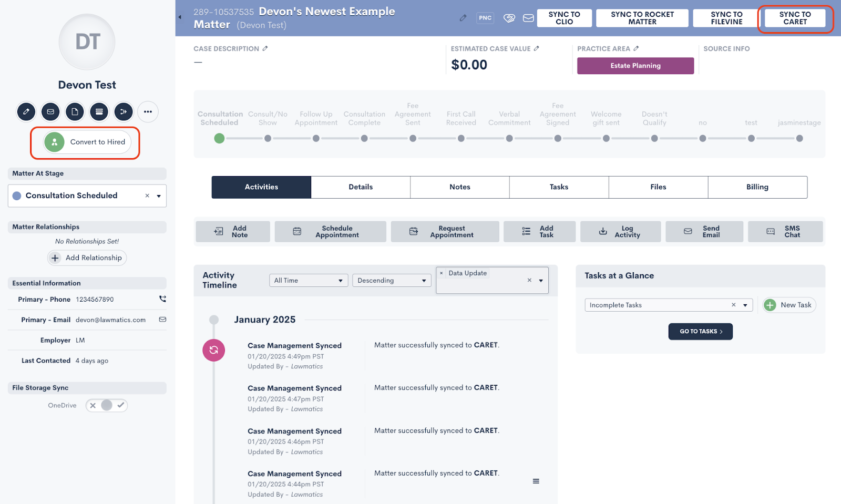Open the Notes tab
The height and width of the screenshot is (504, 841).
[460, 187]
